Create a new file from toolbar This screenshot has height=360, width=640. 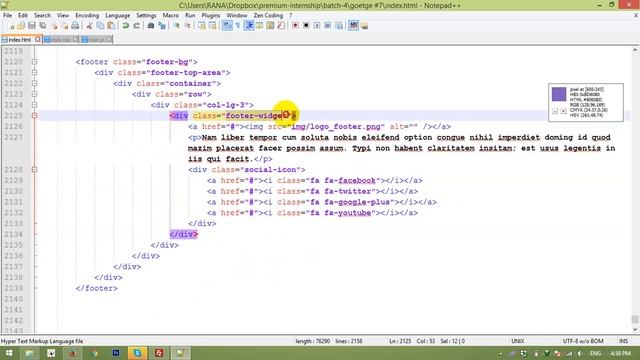11,26
